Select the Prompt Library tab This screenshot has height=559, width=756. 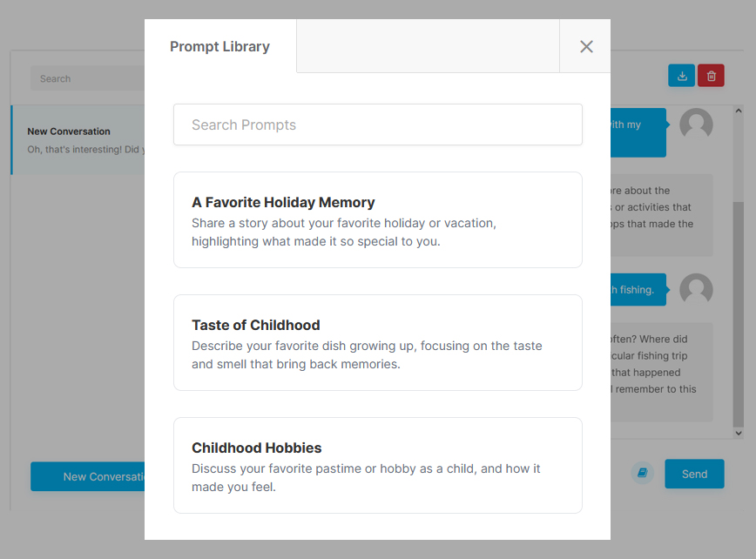click(220, 46)
